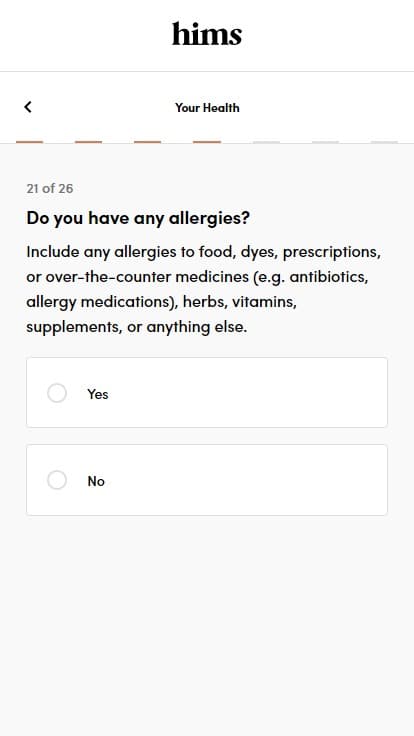Choose the No answer card
The width and height of the screenshot is (414, 736).
click(207, 480)
